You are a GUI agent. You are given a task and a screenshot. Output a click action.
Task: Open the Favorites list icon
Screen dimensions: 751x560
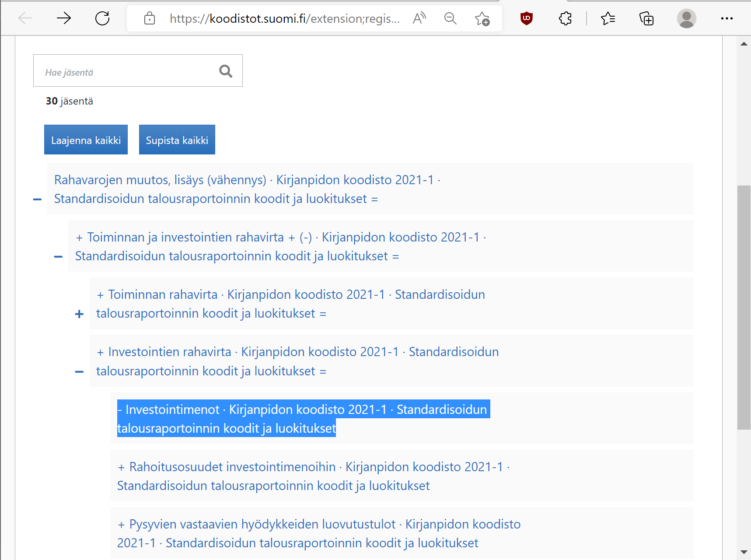[x=608, y=18]
